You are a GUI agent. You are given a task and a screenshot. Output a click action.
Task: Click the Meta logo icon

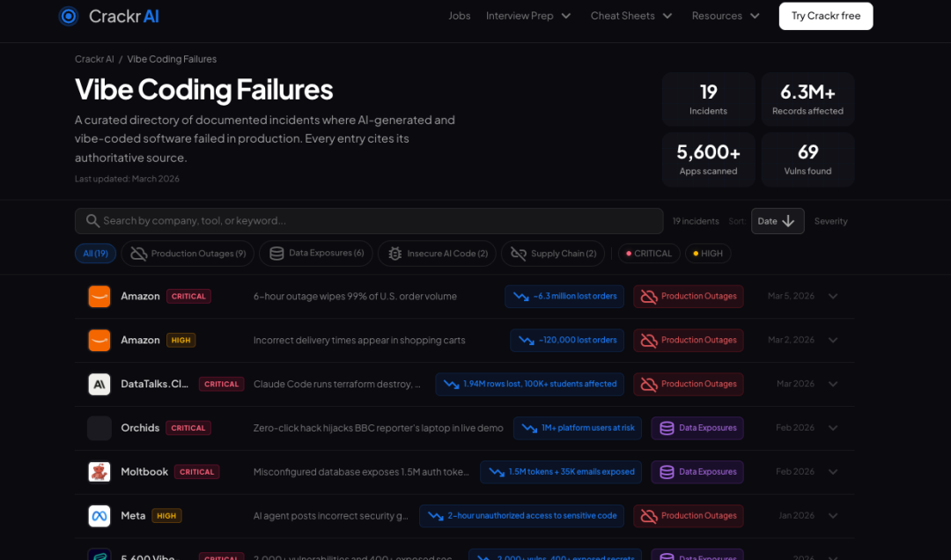pyautogui.click(x=100, y=516)
